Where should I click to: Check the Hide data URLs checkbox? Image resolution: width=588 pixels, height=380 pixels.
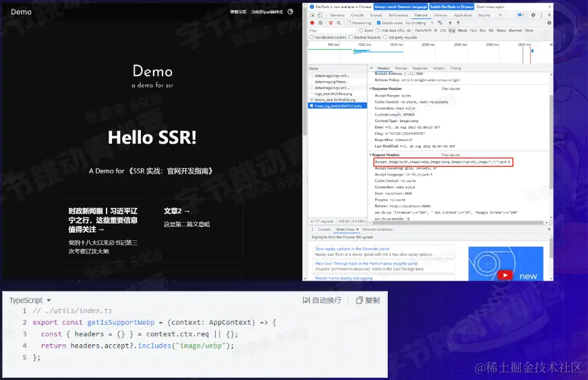point(378,30)
